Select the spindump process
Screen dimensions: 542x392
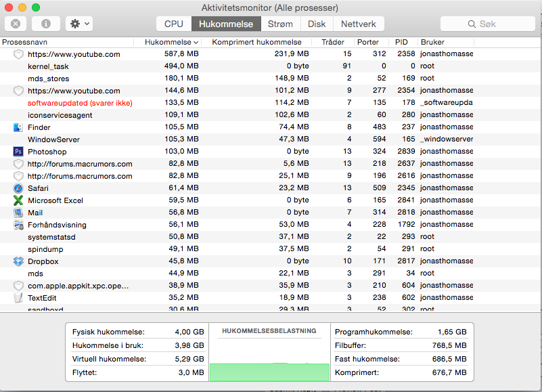(270, 249)
